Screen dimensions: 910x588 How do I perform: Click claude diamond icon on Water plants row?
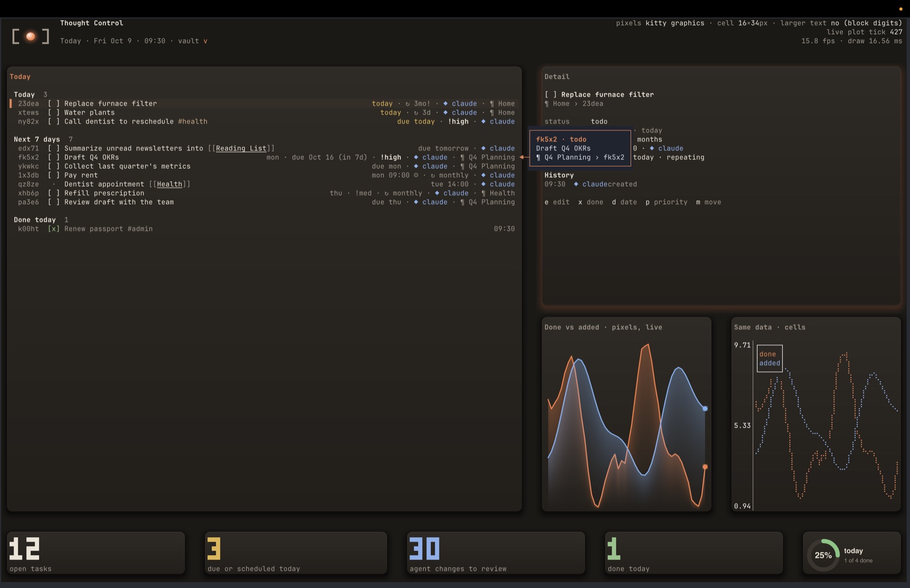point(445,113)
